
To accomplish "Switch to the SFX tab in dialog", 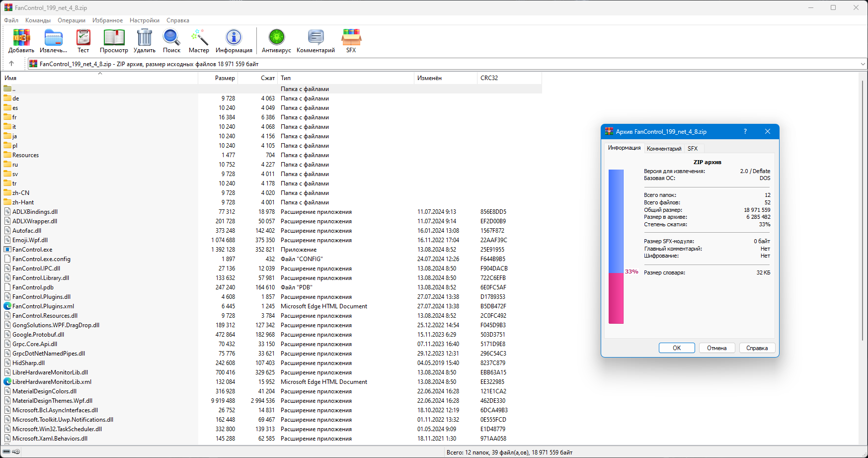I will click(x=693, y=149).
